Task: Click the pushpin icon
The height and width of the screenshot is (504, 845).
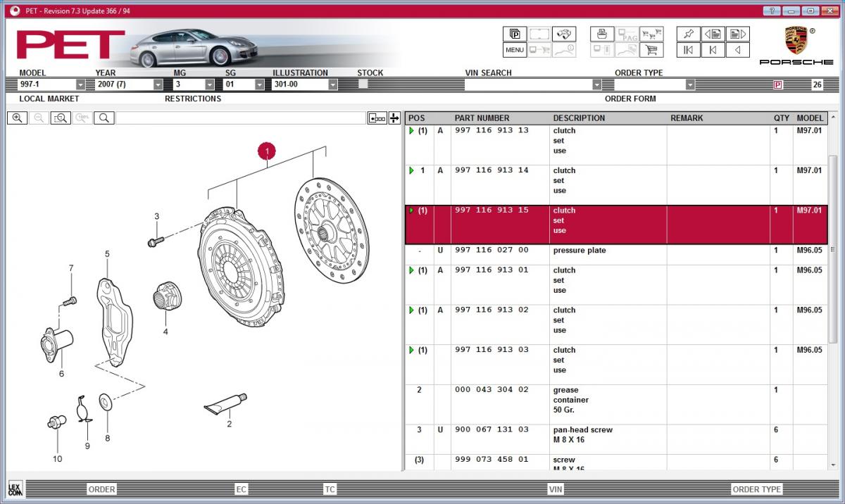Action: click(x=689, y=34)
